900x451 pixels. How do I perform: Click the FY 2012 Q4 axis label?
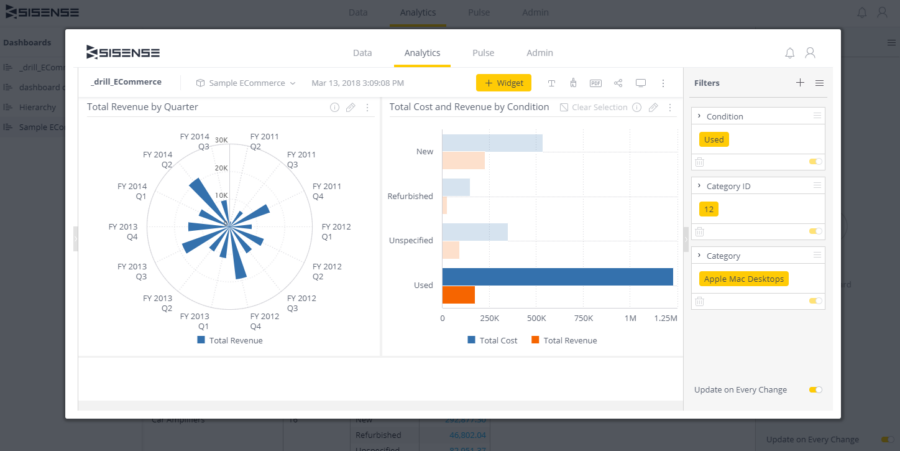click(264, 321)
